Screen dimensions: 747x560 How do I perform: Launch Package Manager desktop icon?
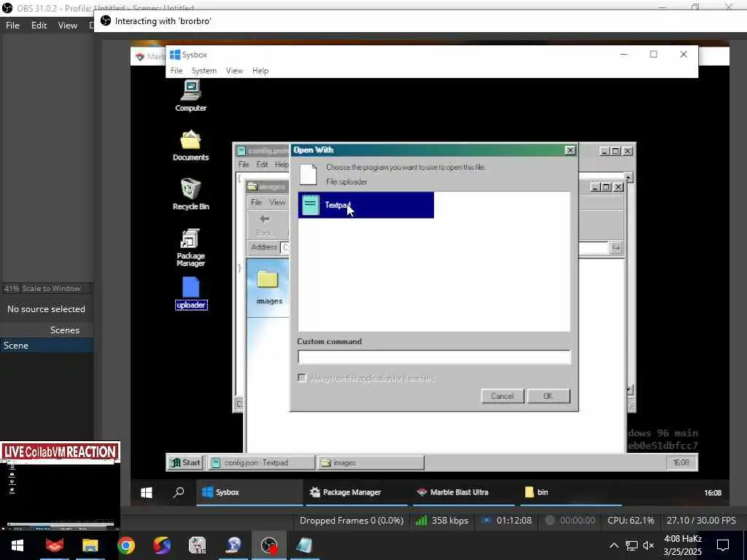[190, 247]
